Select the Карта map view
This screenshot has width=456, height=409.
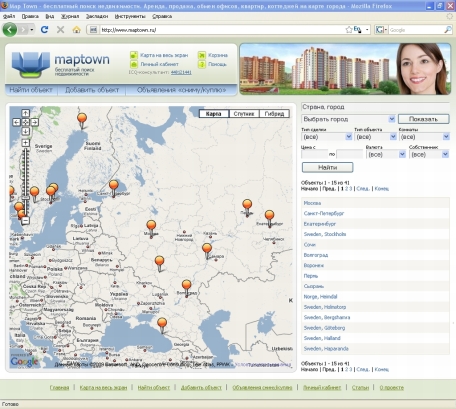[x=214, y=114]
